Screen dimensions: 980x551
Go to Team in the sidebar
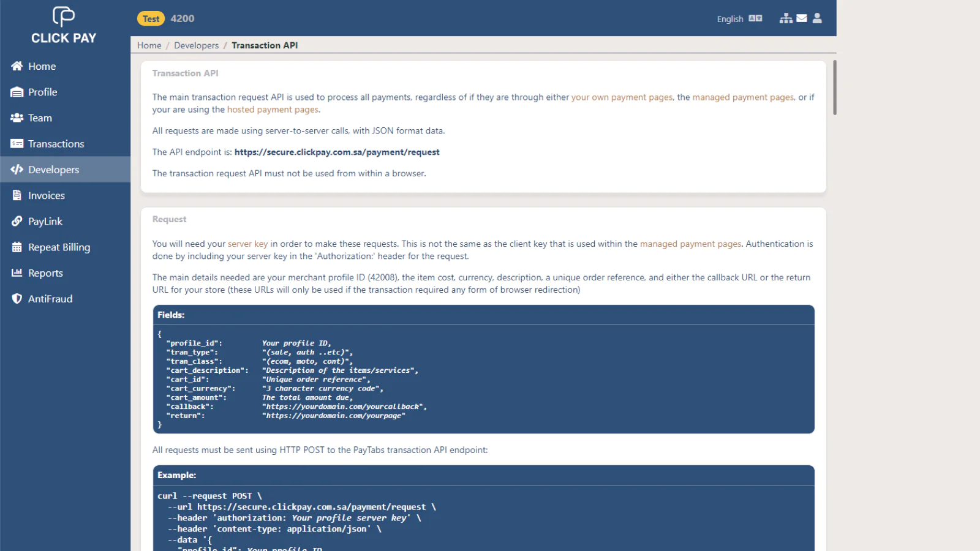point(65,118)
